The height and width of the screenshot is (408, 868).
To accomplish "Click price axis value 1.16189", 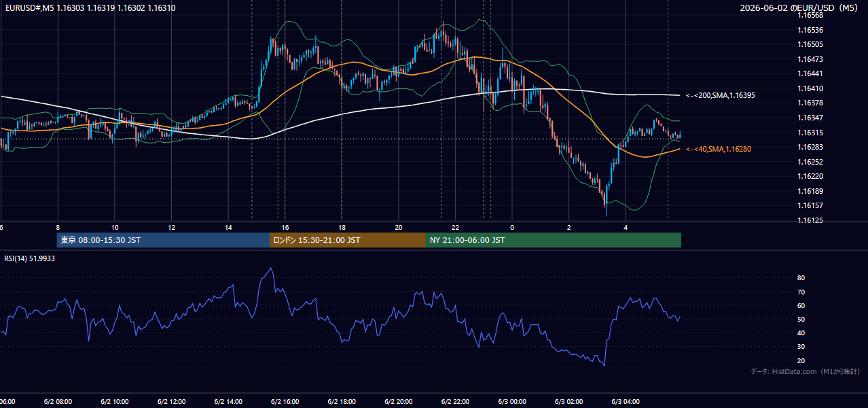I will pyautogui.click(x=810, y=191).
